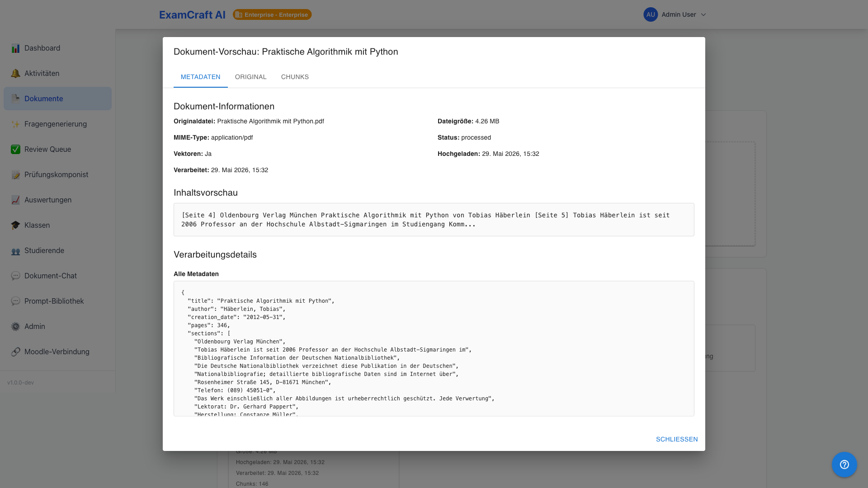Click the SCHLIESSEN button

(x=677, y=439)
